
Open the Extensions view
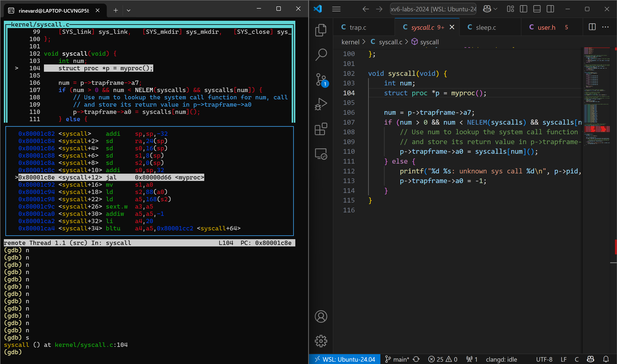coord(321,129)
